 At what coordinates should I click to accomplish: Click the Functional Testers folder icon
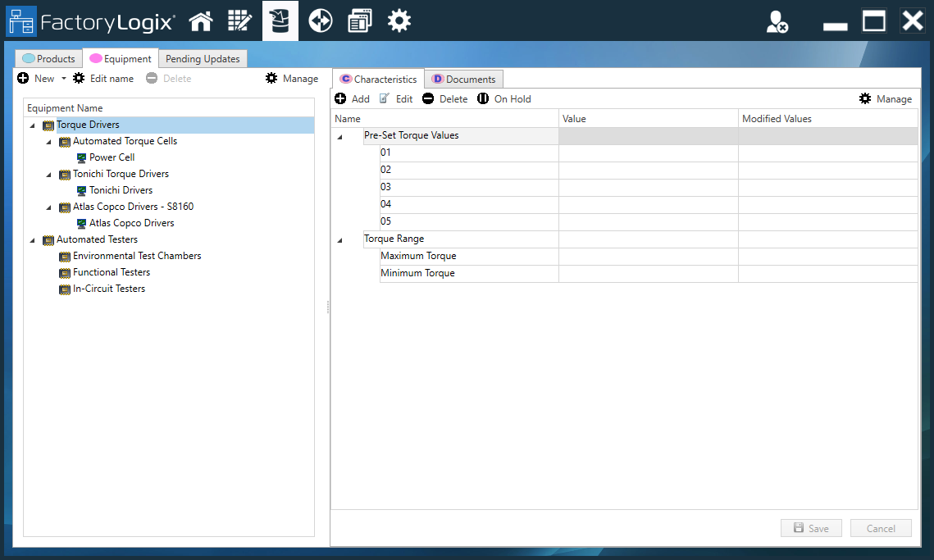65,274
